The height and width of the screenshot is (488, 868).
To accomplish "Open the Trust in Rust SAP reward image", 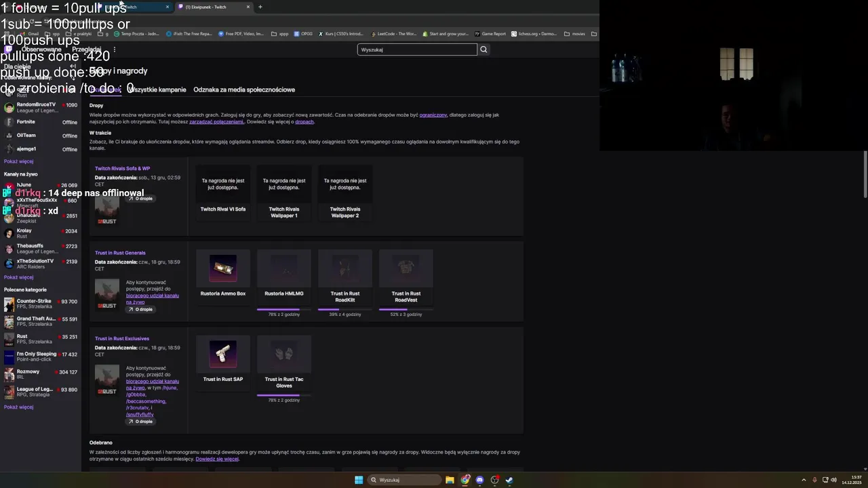I will tap(223, 354).
